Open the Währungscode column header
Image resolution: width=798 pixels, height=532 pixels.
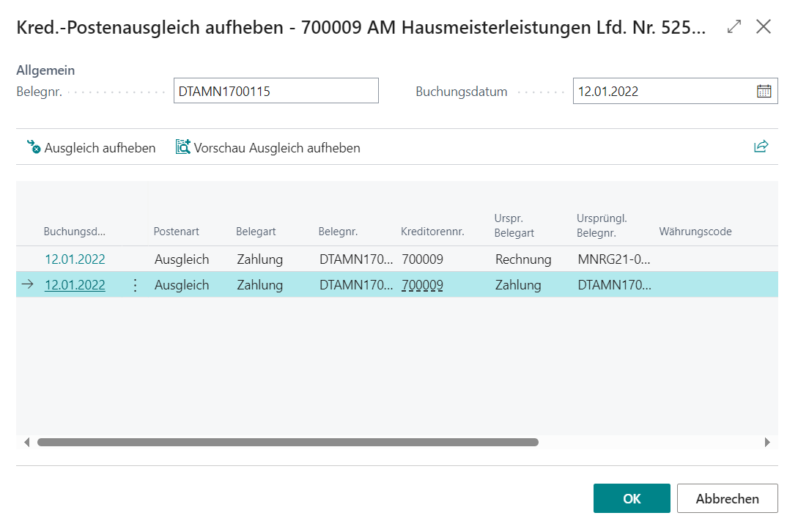click(695, 231)
